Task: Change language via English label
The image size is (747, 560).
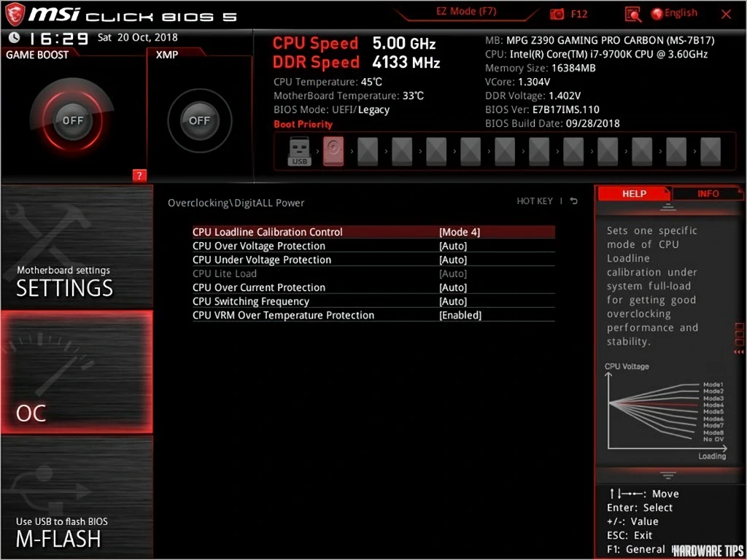Action: point(681,13)
